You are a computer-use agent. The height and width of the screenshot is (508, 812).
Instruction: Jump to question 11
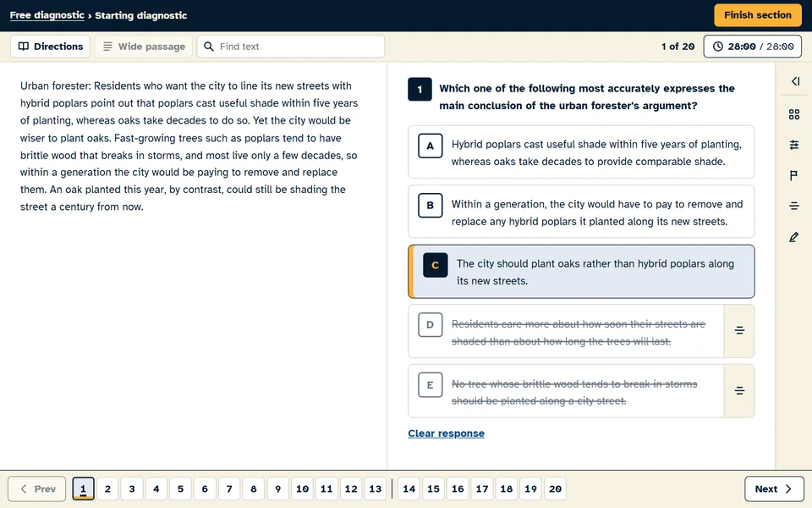point(326,489)
